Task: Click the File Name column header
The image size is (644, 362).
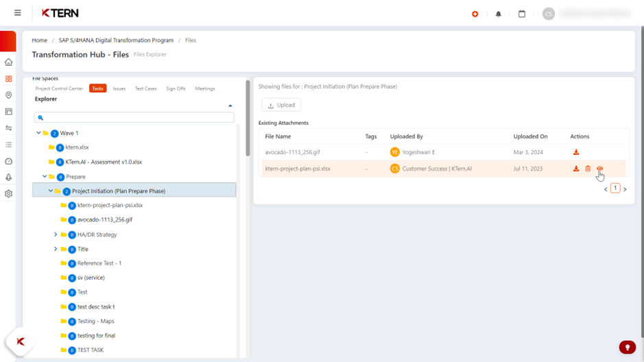Action: pos(278,136)
